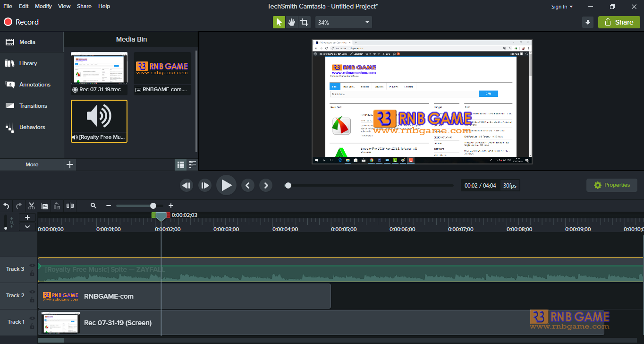
Task: Lock Track 1 with its padlock icon
Action: 32,326
